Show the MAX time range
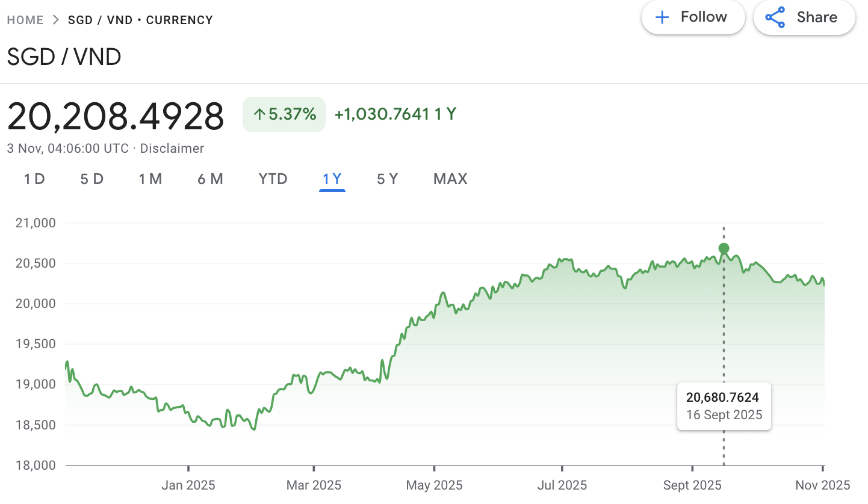 450,179
